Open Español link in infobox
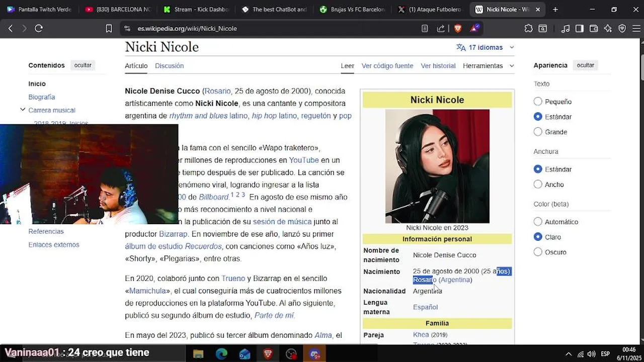This screenshot has height=362, width=644. (425, 307)
